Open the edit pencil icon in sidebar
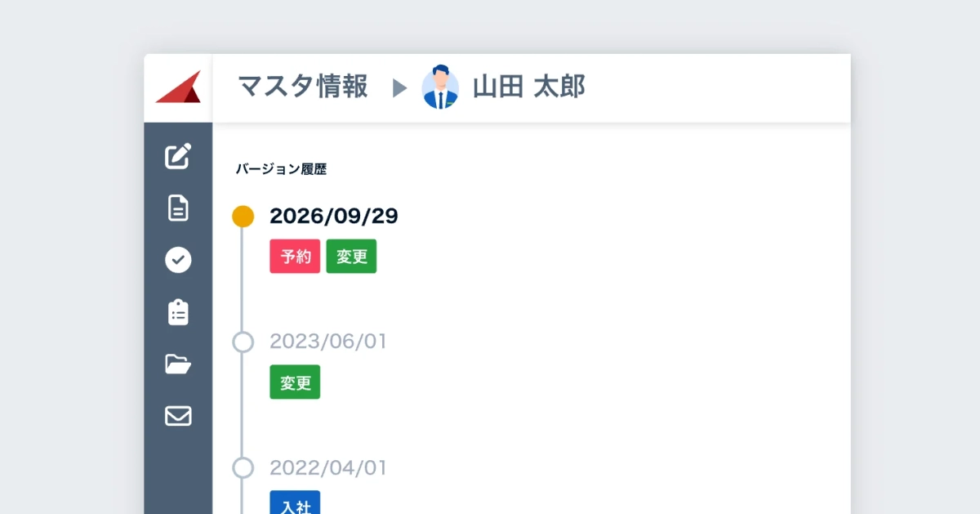This screenshot has width=980, height=514. coord(178,156)
